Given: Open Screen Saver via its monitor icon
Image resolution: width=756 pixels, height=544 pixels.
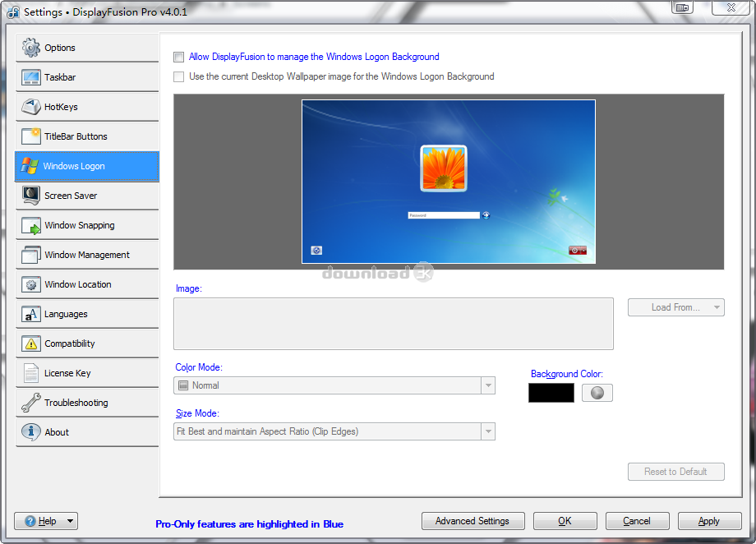Looking at the screenshot, I should 31,196.
